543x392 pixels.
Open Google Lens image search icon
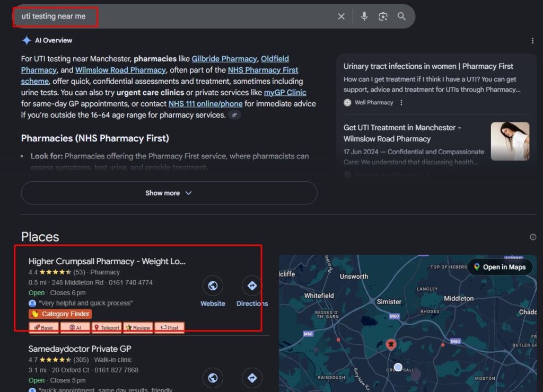click(x=383, y=16)
